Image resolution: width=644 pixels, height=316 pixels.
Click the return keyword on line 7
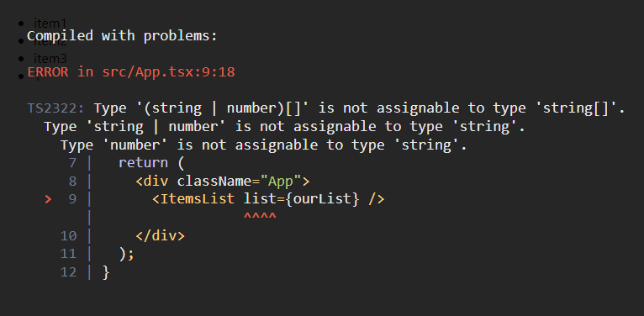pos(143,163)
